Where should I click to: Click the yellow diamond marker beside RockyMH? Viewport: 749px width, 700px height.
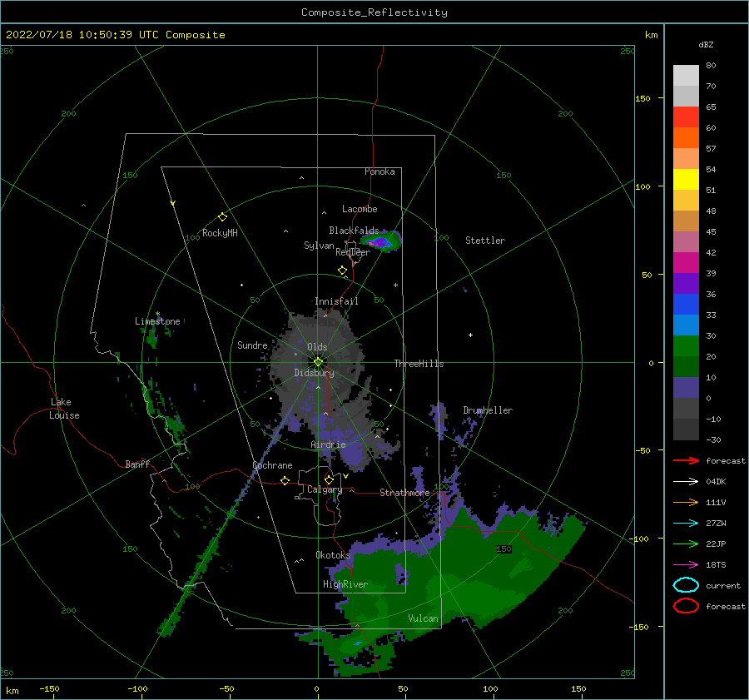[222, 217]
